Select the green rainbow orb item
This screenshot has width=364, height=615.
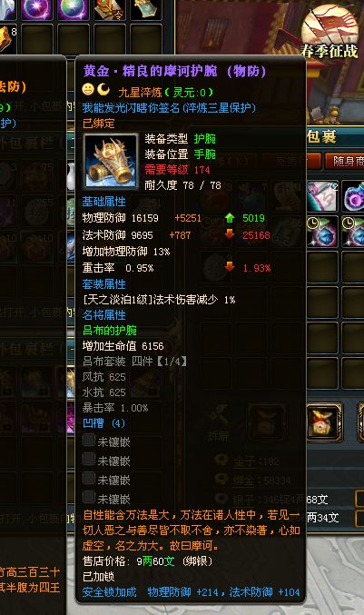[73, 9]
